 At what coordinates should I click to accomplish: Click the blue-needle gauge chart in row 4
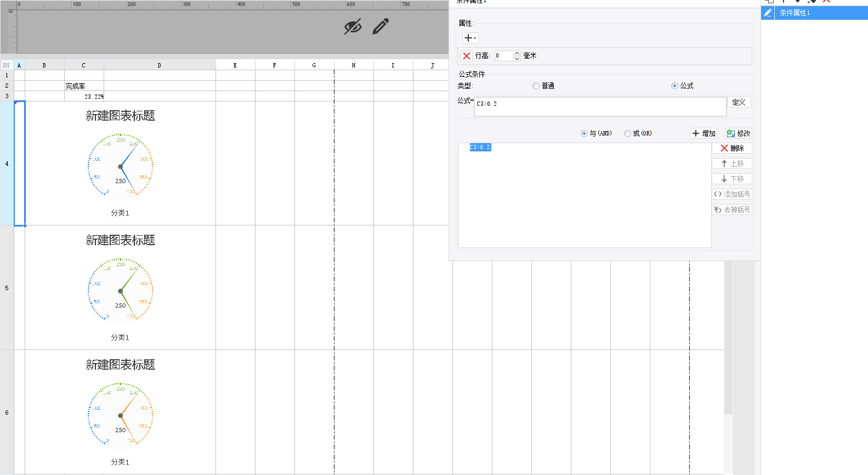pos(121,166)
